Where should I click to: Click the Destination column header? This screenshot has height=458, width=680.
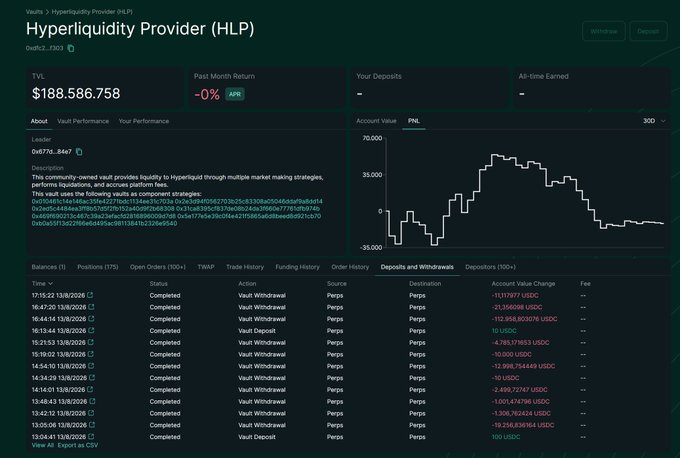point(425,284)
